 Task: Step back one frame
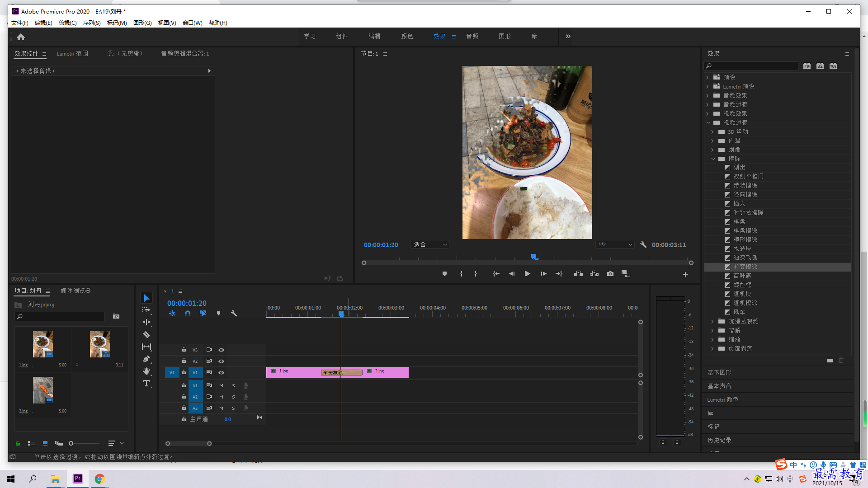512,274
